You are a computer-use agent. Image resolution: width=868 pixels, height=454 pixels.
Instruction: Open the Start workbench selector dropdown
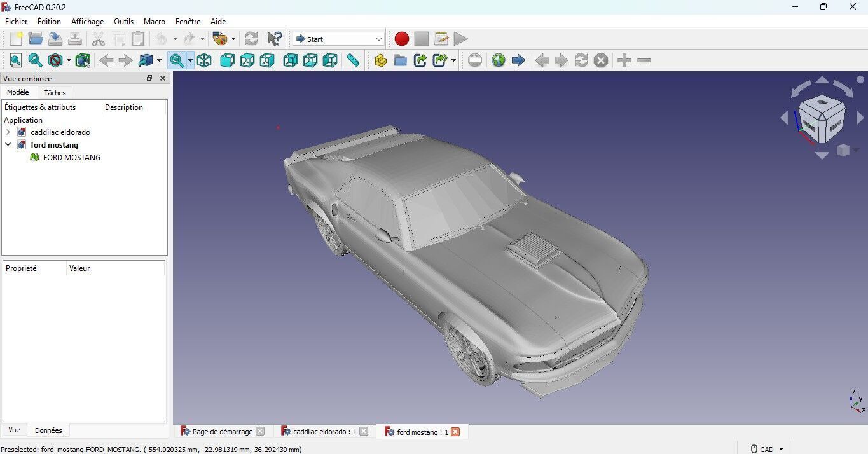339,39
